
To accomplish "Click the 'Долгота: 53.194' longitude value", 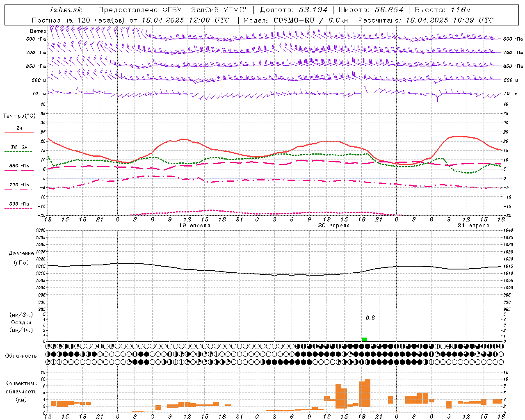I will (293, 9).
